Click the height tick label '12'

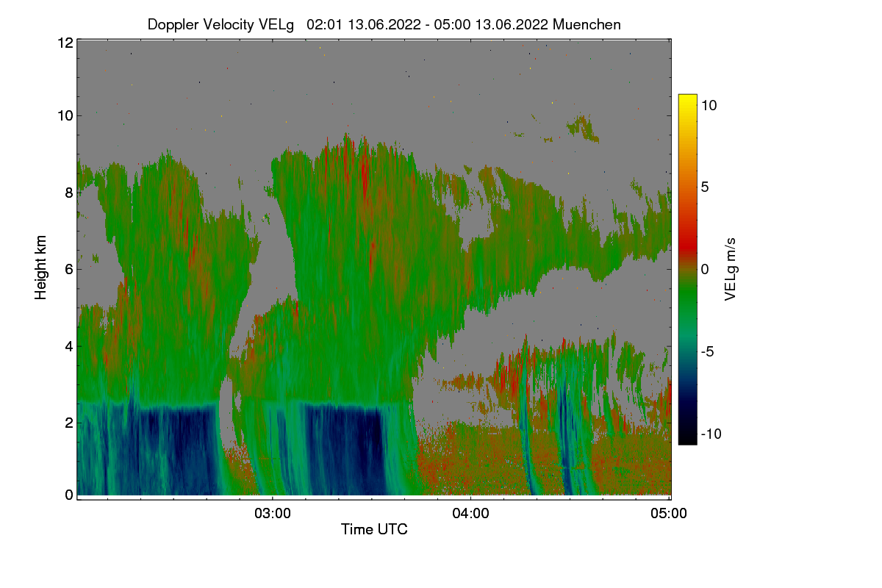[x=65, y=43]
